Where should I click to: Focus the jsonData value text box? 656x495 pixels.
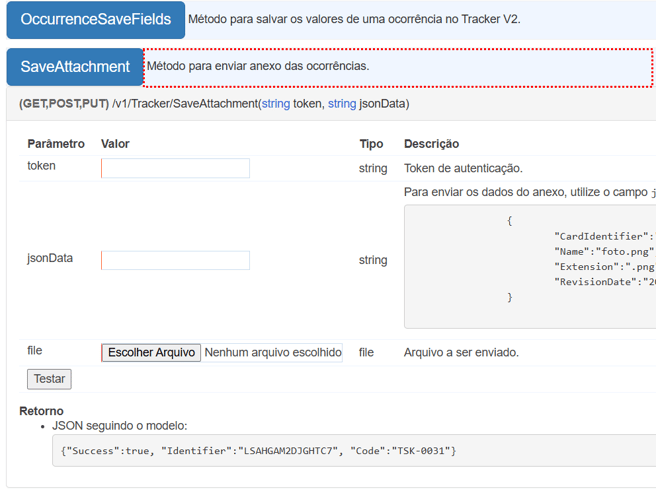coord(175,260)
